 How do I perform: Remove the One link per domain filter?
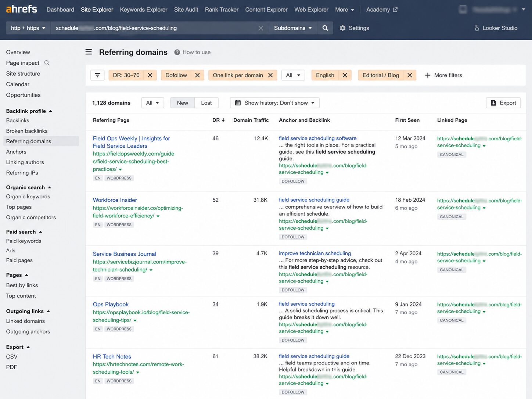[270, 75]
